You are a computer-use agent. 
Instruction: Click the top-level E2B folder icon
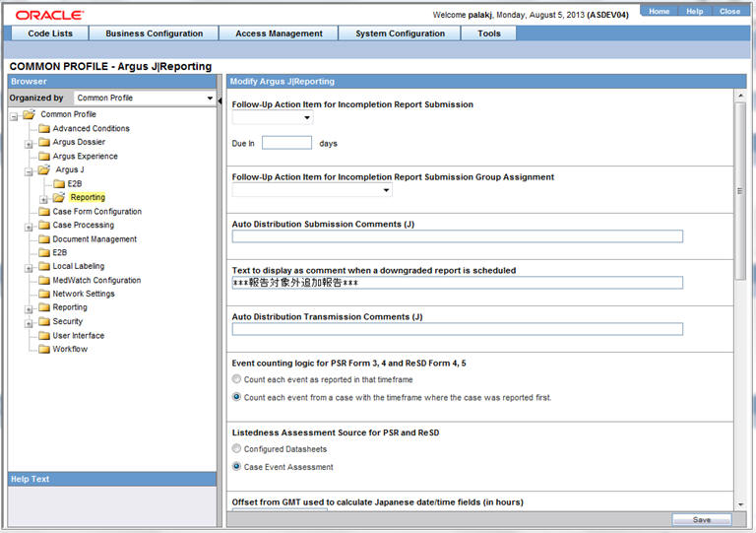click(44, 252)
